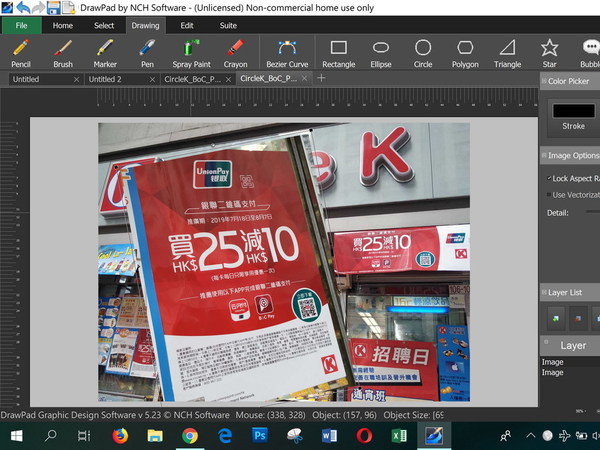Select the Crayon tool

pos(235,53)
